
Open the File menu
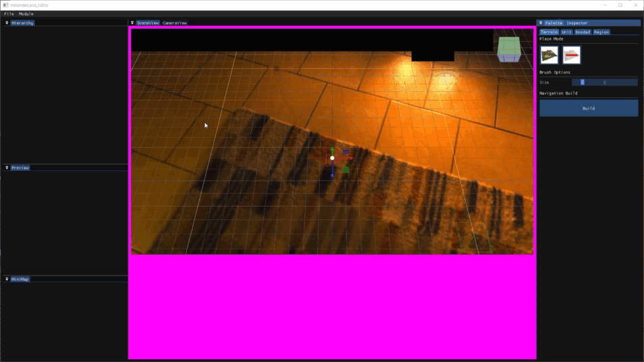tap(9, 14)
